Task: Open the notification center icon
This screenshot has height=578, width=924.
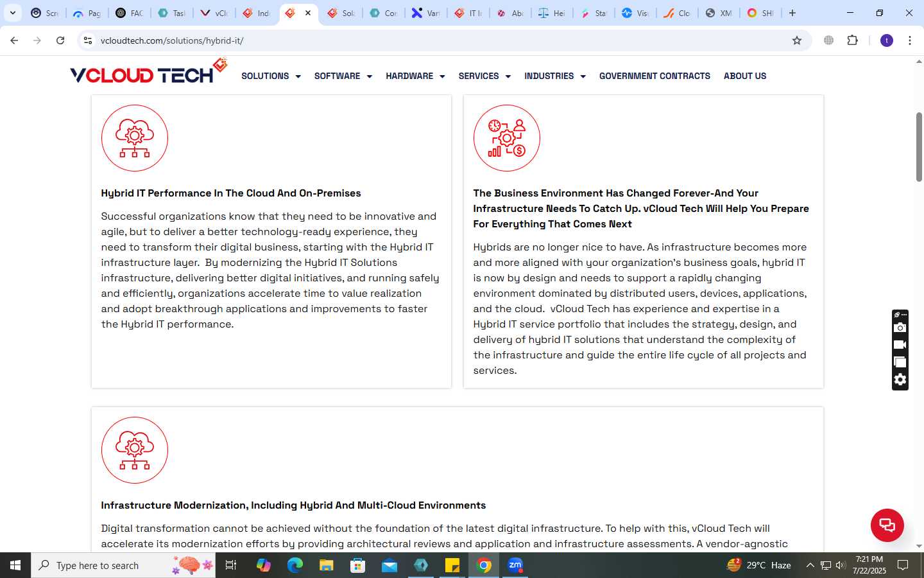Action: click(x=903, y=565)
